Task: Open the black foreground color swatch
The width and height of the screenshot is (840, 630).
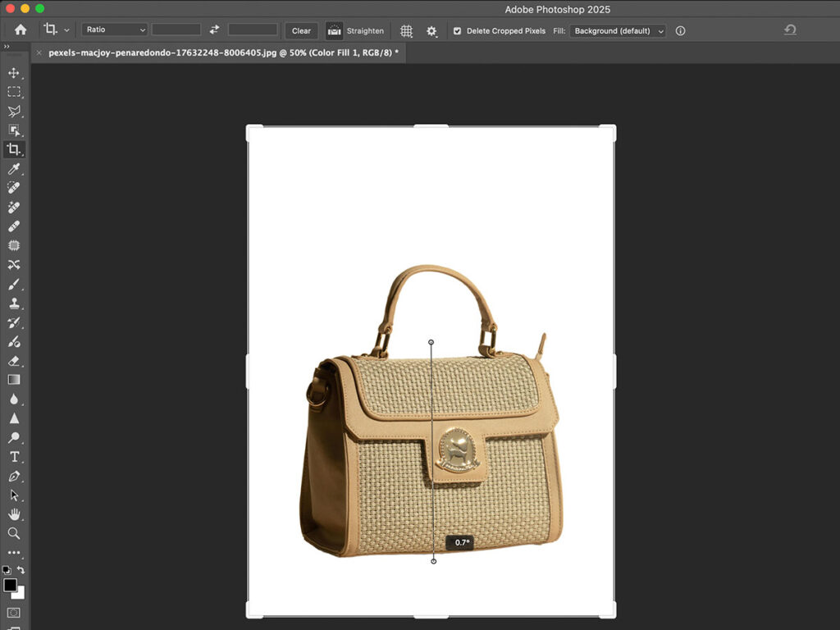Action: [x=10, y=585]
